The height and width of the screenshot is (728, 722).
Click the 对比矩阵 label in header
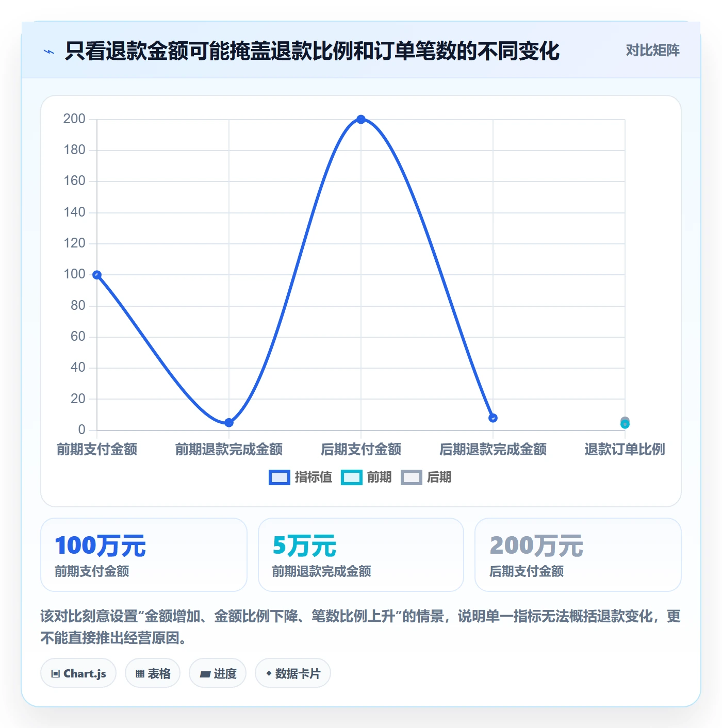(652, 51)
